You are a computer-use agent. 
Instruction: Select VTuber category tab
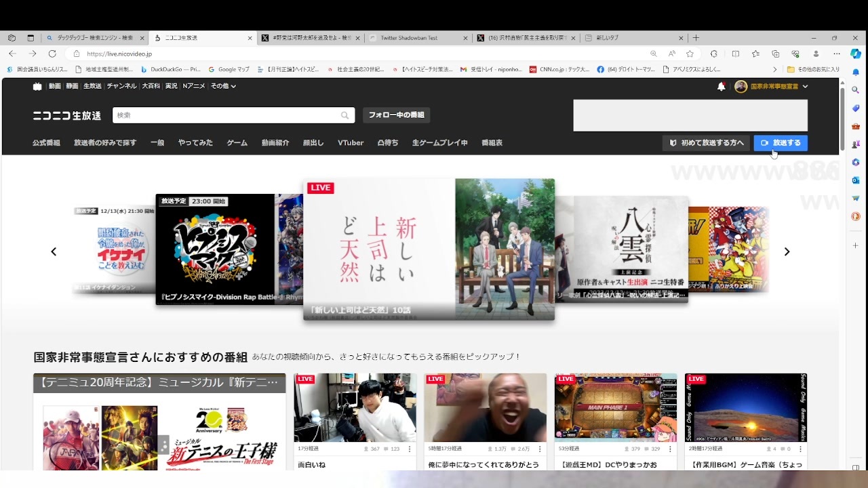click(351, 143)
